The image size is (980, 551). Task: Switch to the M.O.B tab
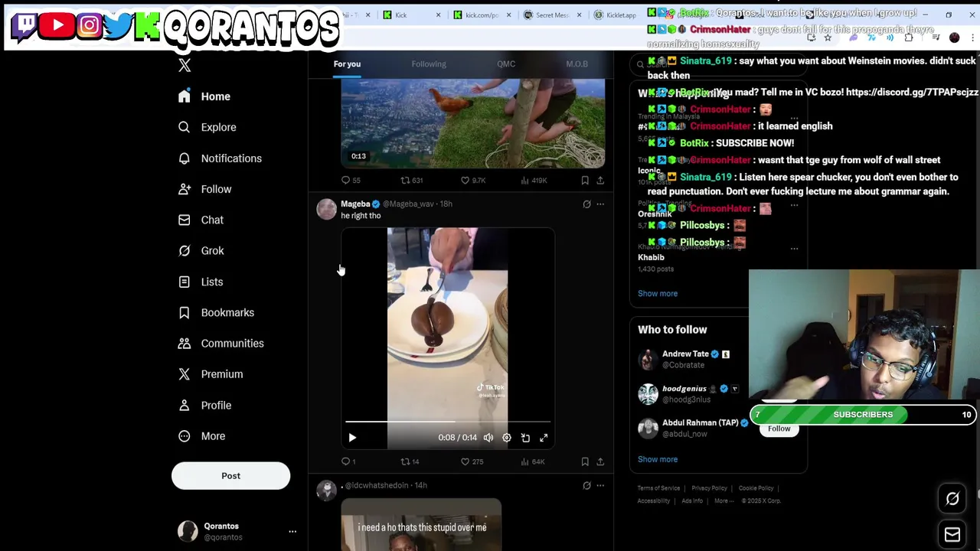click(577, 64)
